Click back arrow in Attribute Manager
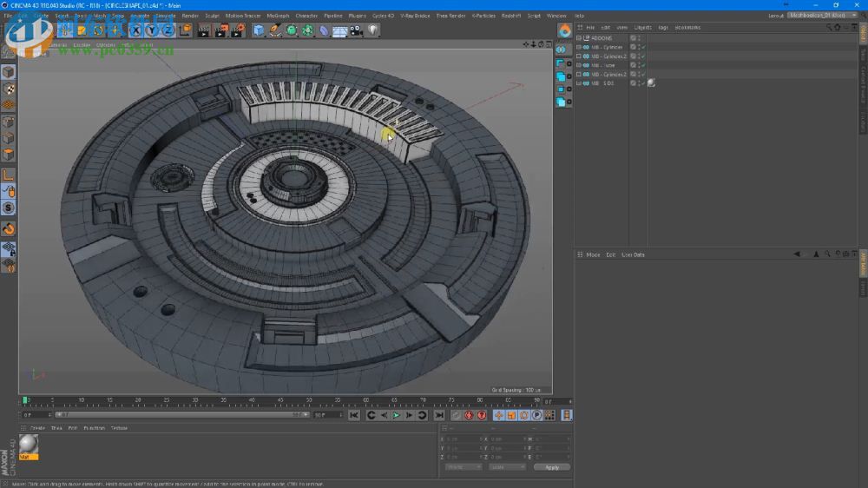The image size is (868, 488). click(x=797, y=254)
